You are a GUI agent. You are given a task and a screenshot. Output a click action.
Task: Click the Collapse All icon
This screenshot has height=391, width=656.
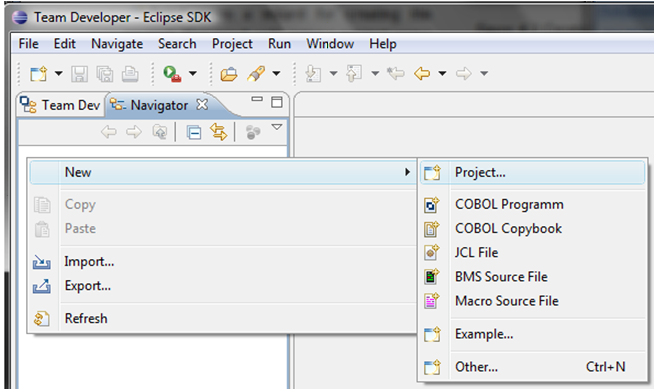click(194, 133)
